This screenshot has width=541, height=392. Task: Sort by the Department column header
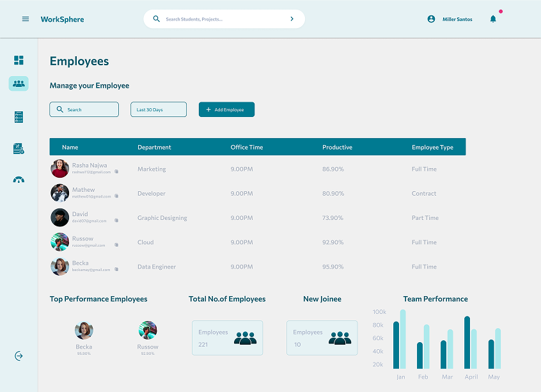click(154, 147)
